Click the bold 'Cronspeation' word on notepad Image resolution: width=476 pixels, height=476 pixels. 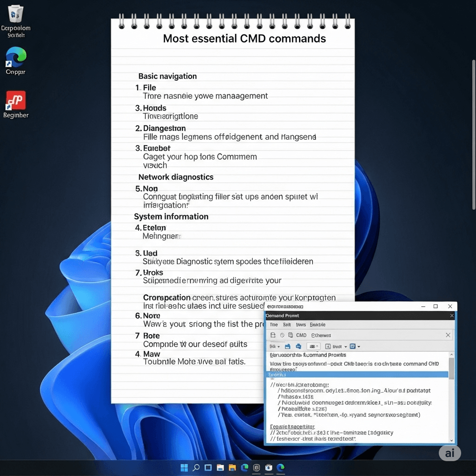[167, 297]
